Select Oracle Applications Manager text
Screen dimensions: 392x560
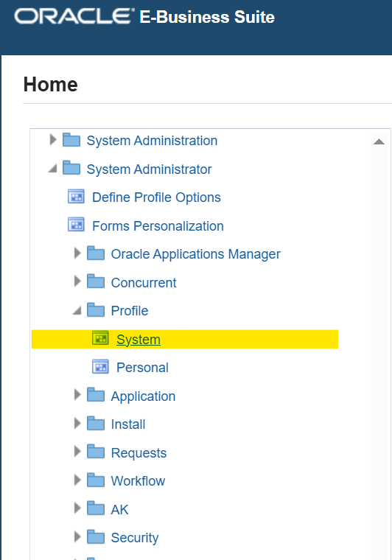[x=196, y=254]
